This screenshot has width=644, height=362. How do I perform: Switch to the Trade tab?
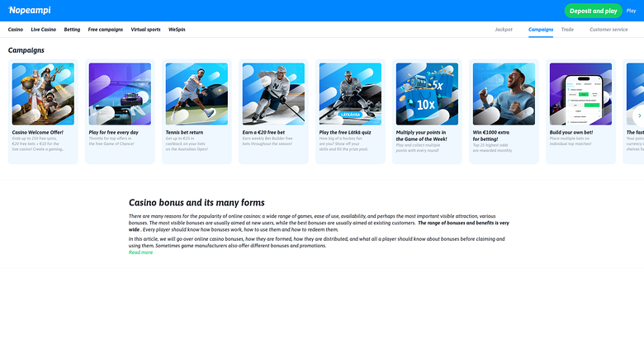(x=567, y=30)
